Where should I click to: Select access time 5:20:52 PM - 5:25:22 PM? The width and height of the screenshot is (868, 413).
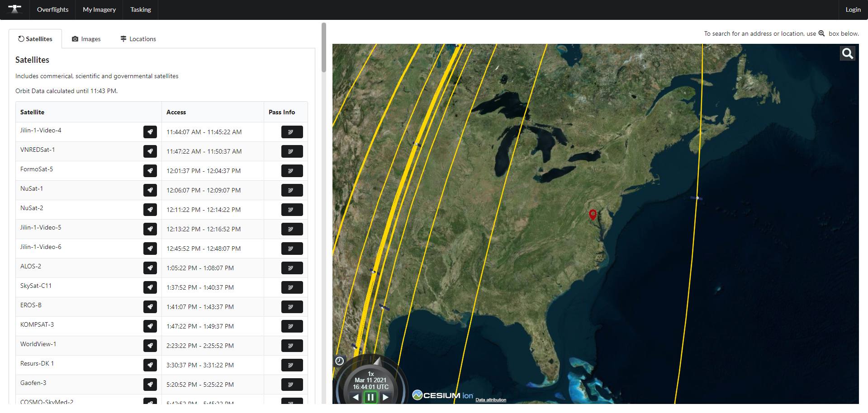[x=200, y=385]
